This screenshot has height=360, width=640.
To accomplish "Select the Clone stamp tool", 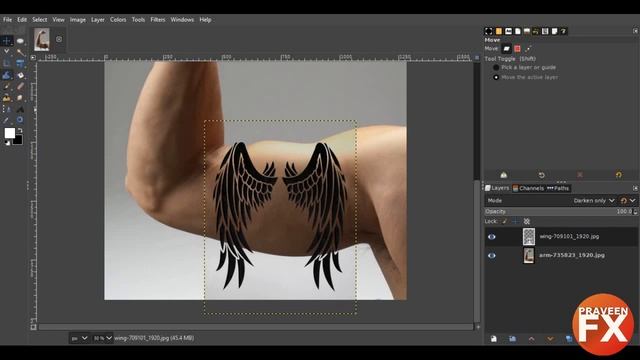I will (x=7, y=98).
